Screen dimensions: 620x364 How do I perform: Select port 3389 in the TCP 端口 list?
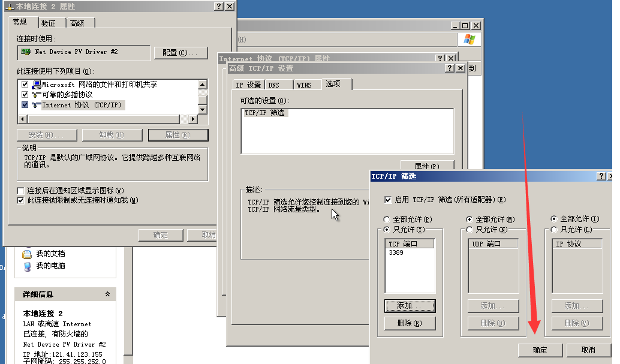pyautogui.click(x=396, y=253)
